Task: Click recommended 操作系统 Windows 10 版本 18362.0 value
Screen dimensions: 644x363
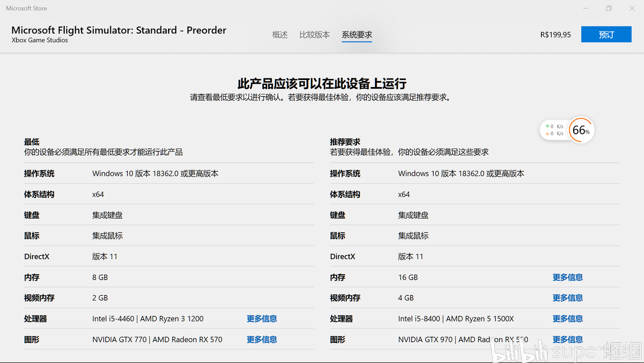Action: tap(461, 174)
